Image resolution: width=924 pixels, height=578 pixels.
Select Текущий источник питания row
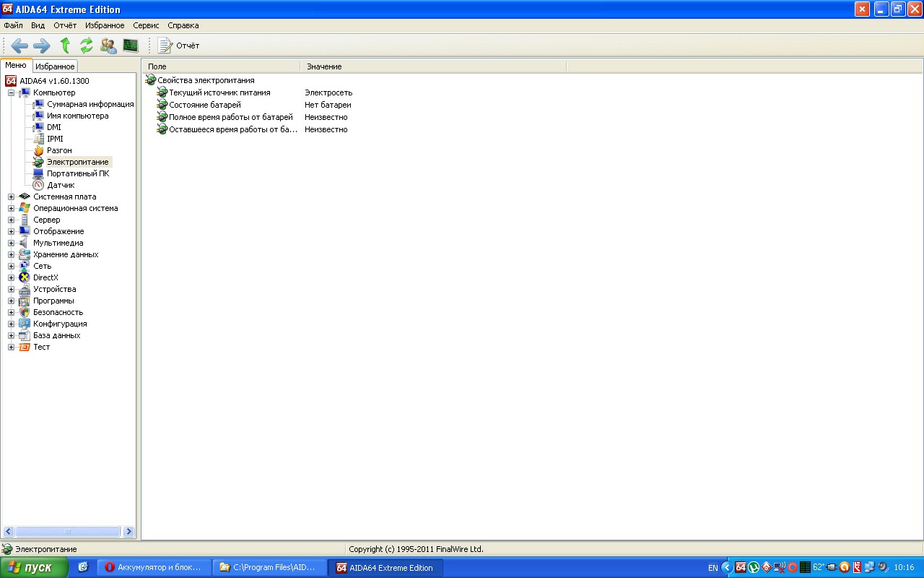click(x=219, y=92)
